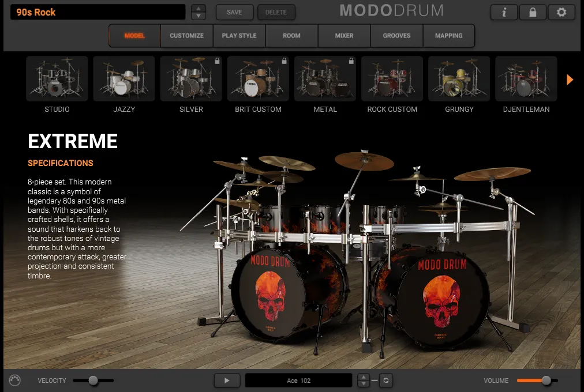Click the DJENTLEMAN kit name label

pyautogui.click(x=526, y=110)
